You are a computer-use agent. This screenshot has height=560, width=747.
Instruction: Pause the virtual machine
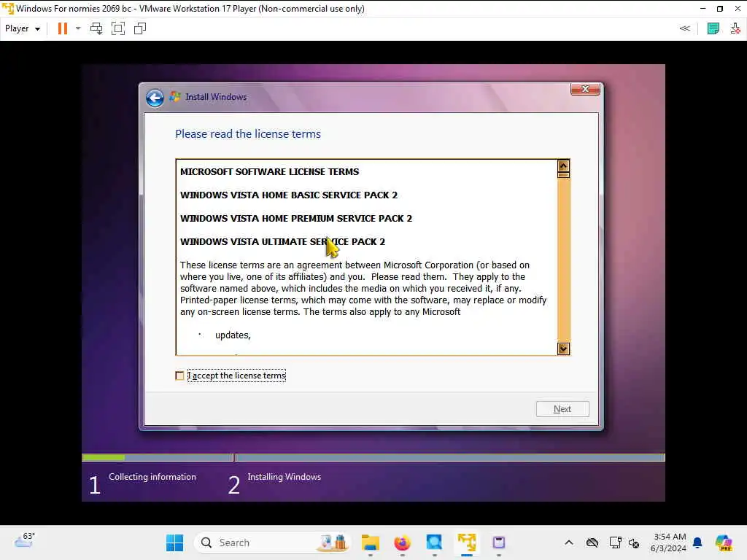[x=63, y=28]
